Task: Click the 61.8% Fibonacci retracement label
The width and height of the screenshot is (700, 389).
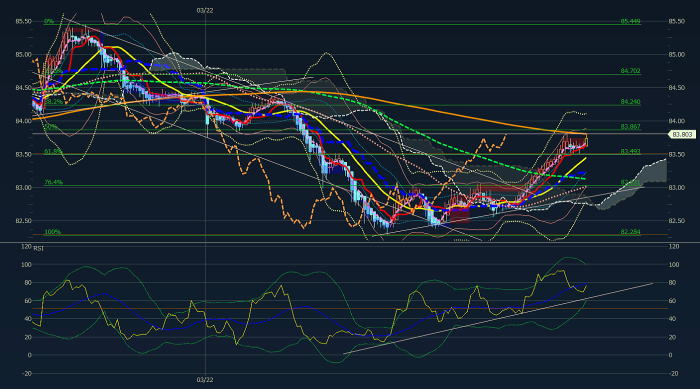Action: tap(54, 152)
